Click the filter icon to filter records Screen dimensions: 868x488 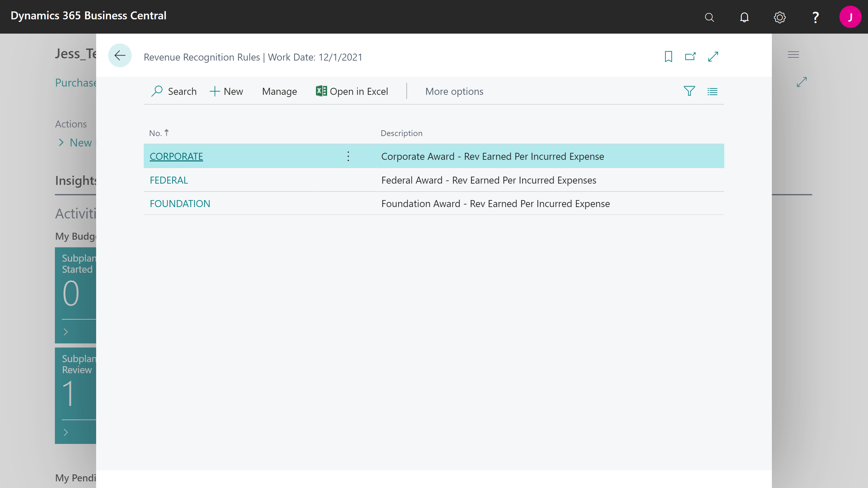tap(689, 91)
